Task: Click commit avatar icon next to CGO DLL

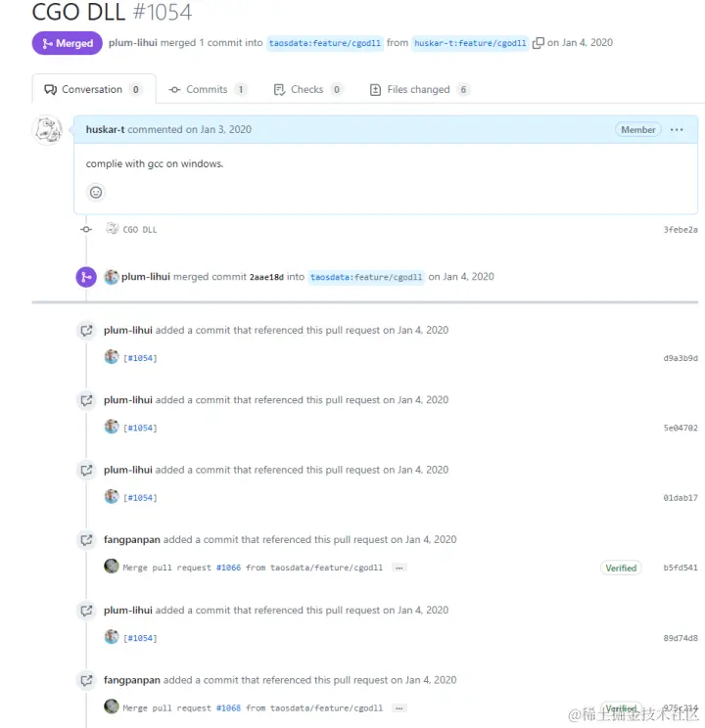Action: coord(112,228)
